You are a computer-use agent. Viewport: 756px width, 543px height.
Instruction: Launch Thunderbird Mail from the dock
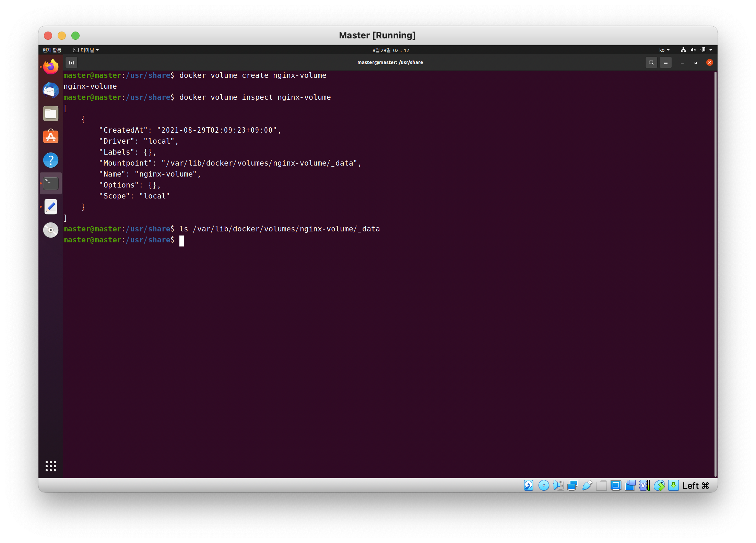tap(51, 90)
